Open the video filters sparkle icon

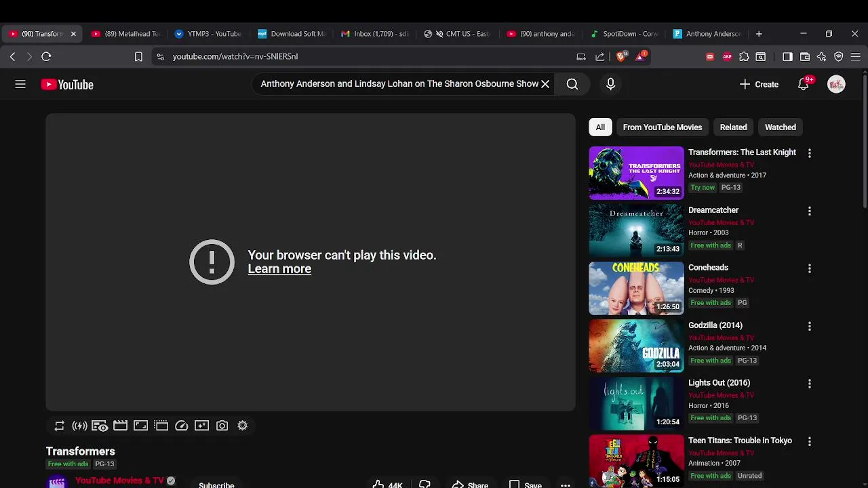pyautogui.click(x=201, y=426)
